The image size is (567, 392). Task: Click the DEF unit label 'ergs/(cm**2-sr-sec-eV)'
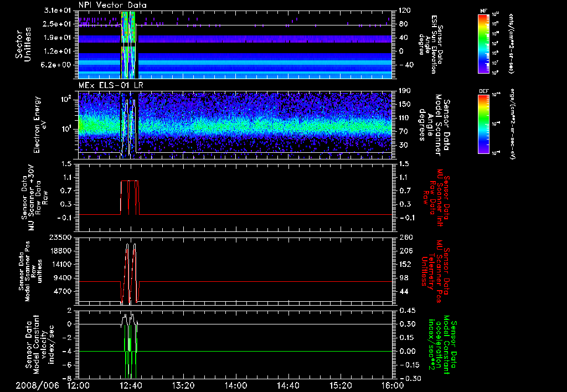tap(512, 123)
